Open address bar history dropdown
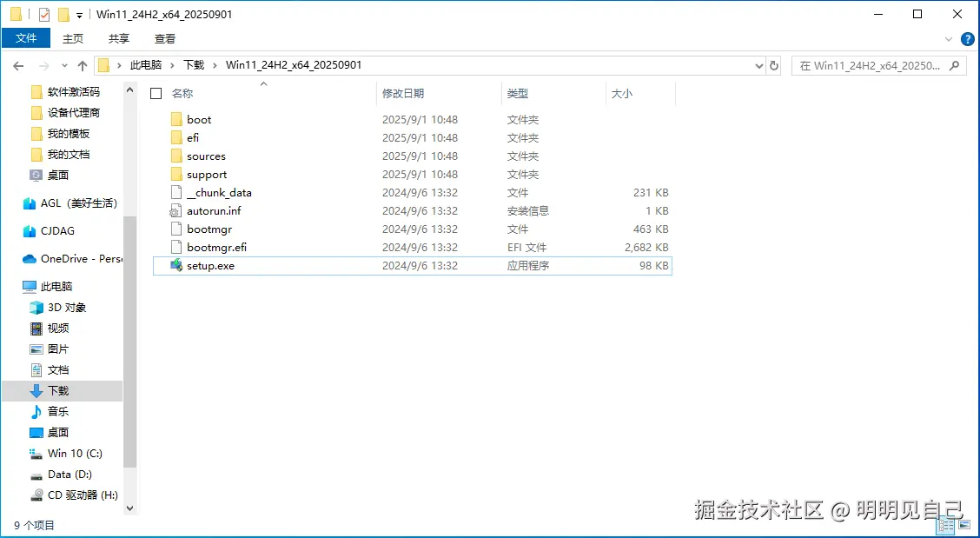This screenshot has height=538, width=980. click(758, 65)
